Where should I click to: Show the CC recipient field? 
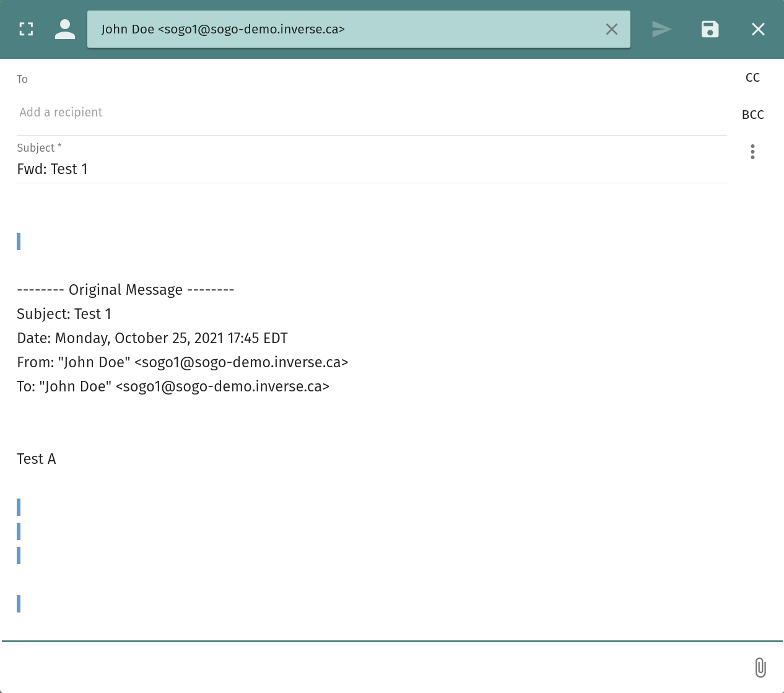coord(752,77)
